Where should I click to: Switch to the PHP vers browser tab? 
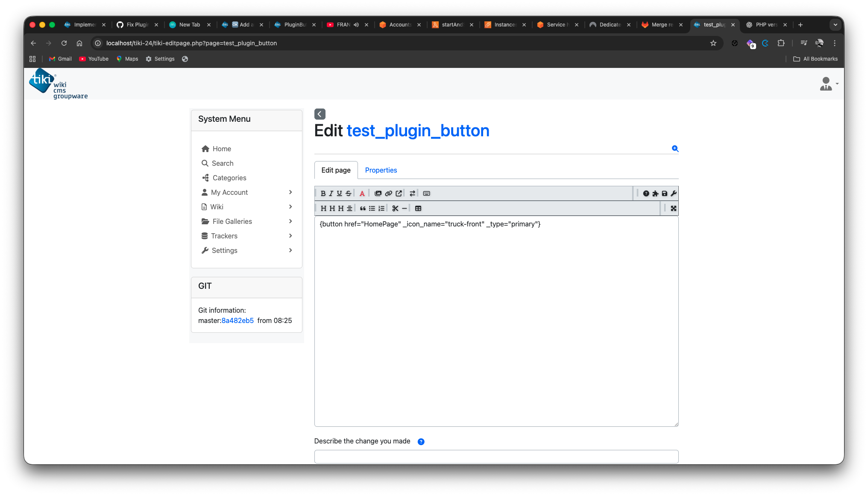pyautogui.click(x=767, y=25)
